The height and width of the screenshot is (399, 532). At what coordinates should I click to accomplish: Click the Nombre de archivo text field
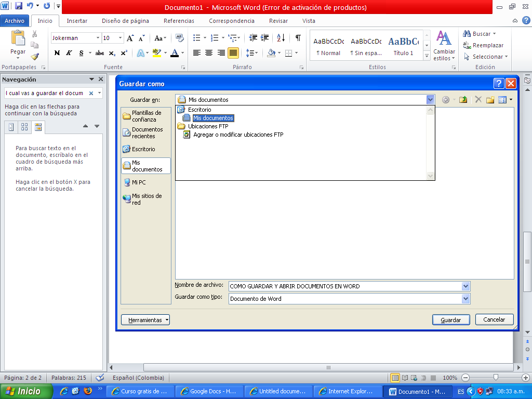pyautogui.click(x=345, y=286)
